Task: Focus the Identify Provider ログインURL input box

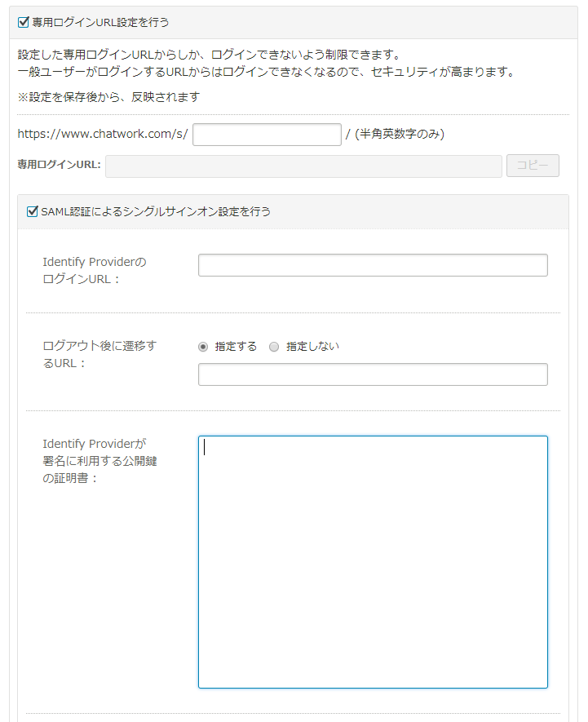Action: tap(373, 265)
